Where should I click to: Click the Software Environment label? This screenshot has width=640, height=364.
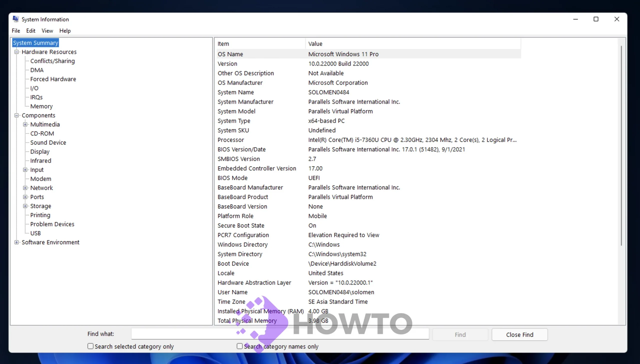tap(50, 242)
